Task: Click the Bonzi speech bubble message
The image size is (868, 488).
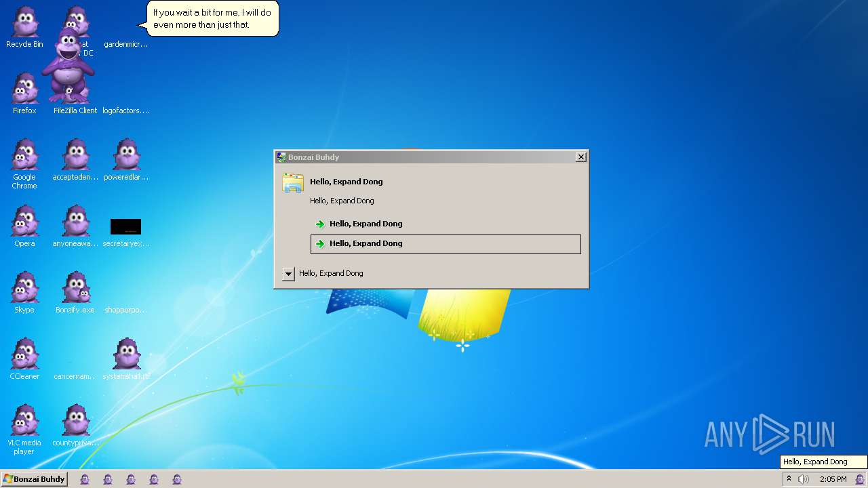Action: (212, 18)
